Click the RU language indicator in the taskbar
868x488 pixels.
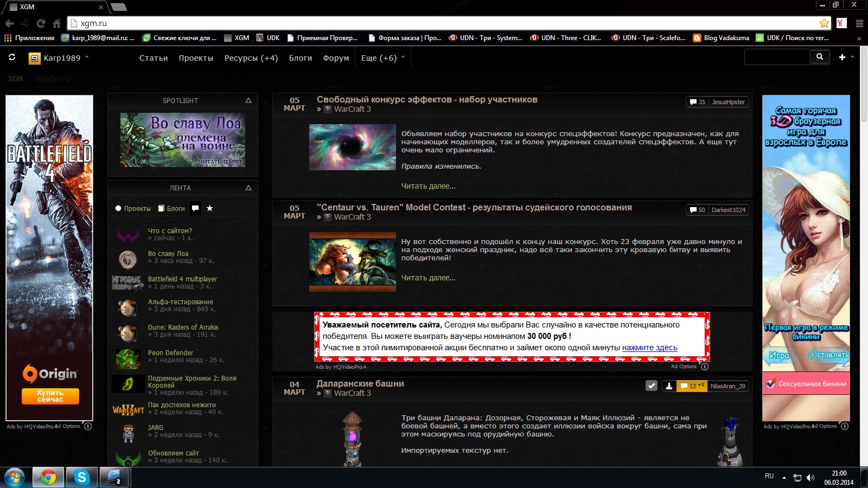tap(769, 476)
